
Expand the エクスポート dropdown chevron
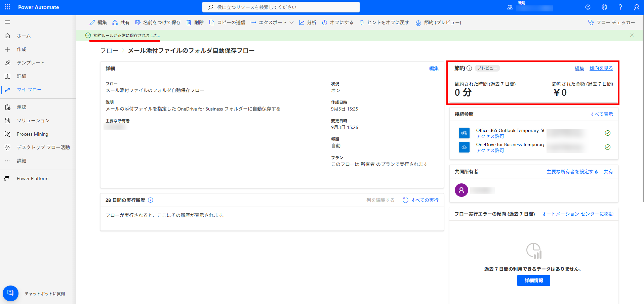291,23
